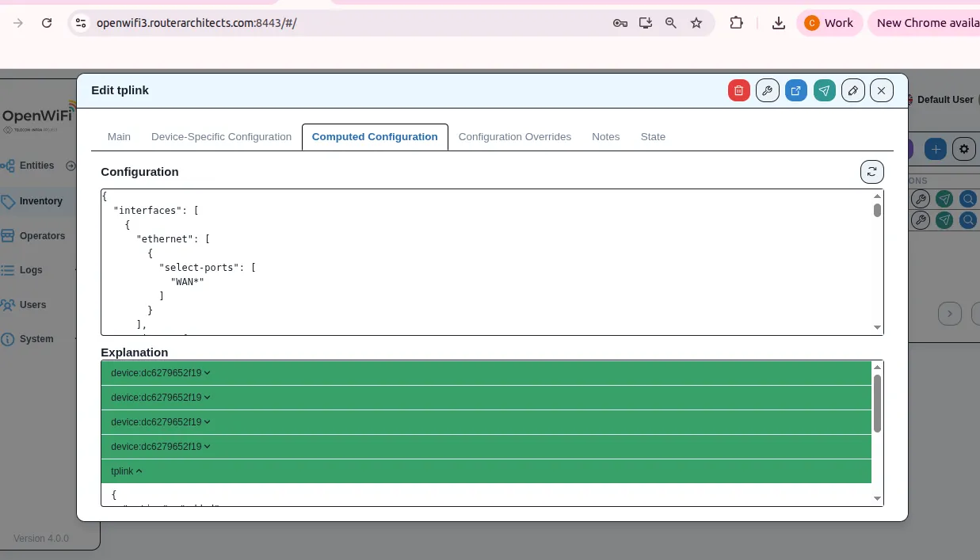Screen dimensions: 980x560
Task: Open the Operators section in the sidebar
Action: pyautogui.click(x=43, y=235)
